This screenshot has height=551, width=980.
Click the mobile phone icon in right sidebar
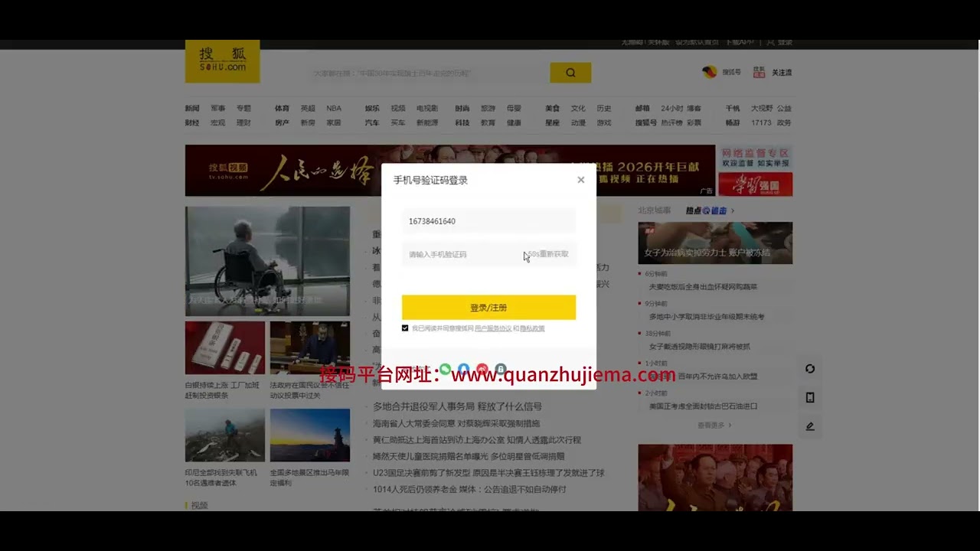click(x=810, y=397)
